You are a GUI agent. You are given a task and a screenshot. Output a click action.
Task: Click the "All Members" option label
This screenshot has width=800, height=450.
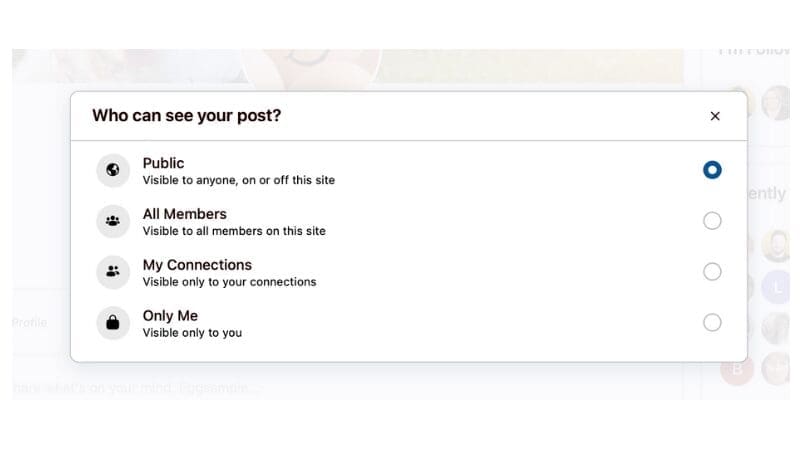[x=185, y=214]
